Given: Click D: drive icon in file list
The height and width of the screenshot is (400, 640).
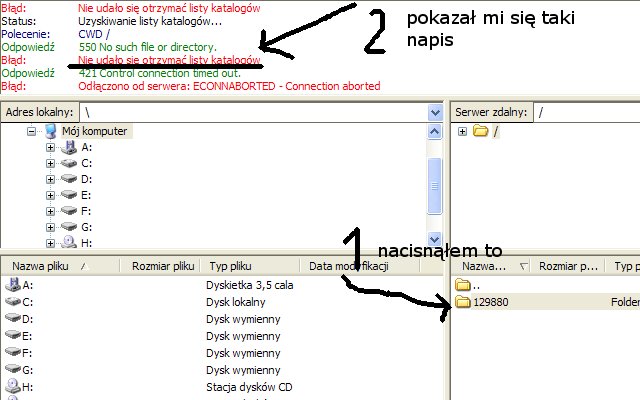Looking at the screenshot, I should tap(13, 318).
